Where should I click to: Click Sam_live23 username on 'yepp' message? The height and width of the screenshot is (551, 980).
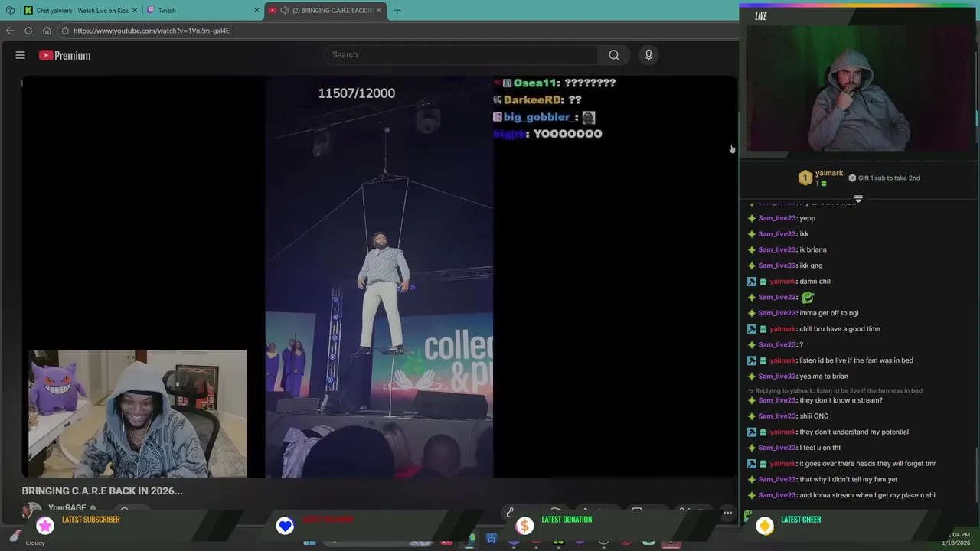coord(777,218)
